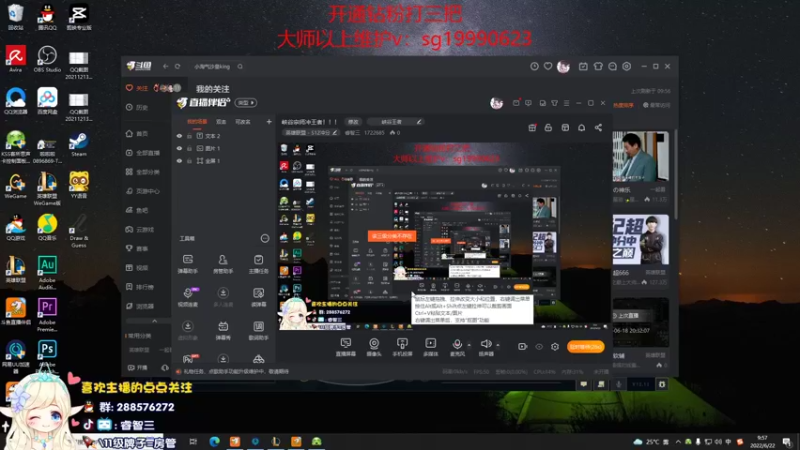
Task: Switch to the second scene tab
Action: pyautogui.click(x=221, y=122)
